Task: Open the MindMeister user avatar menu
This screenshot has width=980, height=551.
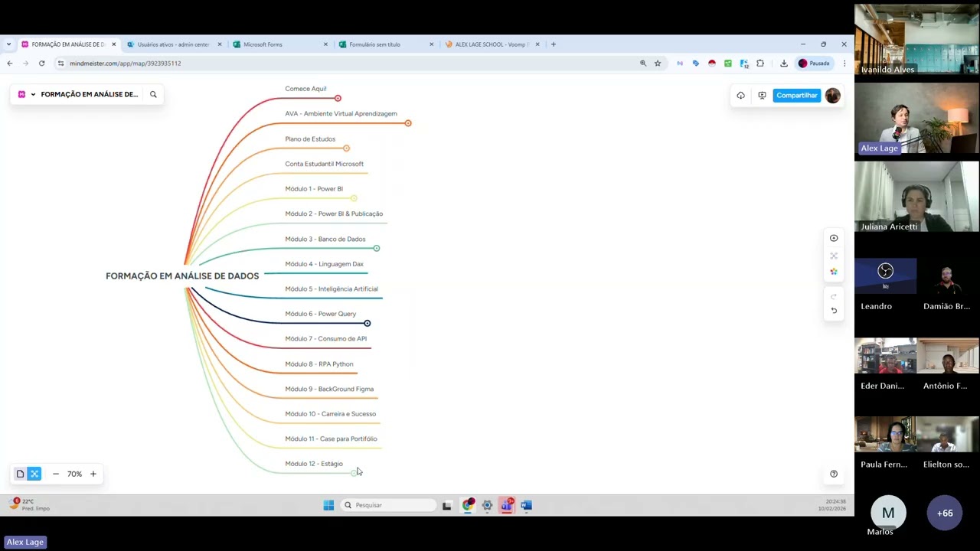Action: pos(833,96)
